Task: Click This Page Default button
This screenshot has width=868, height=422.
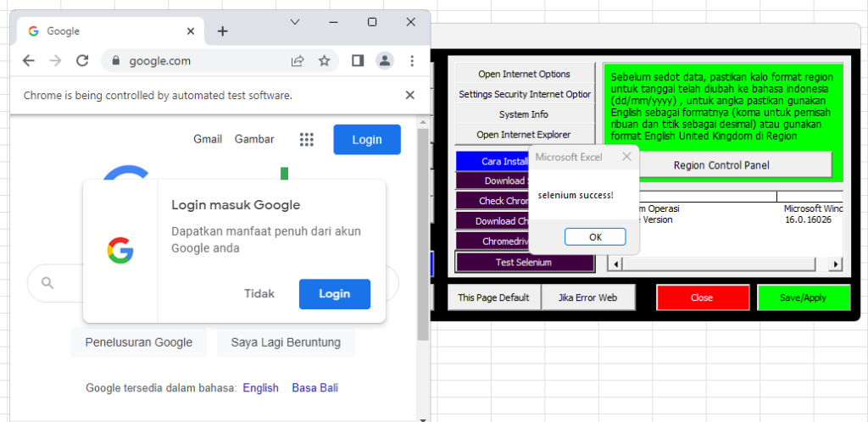Action: click(494, 297)
